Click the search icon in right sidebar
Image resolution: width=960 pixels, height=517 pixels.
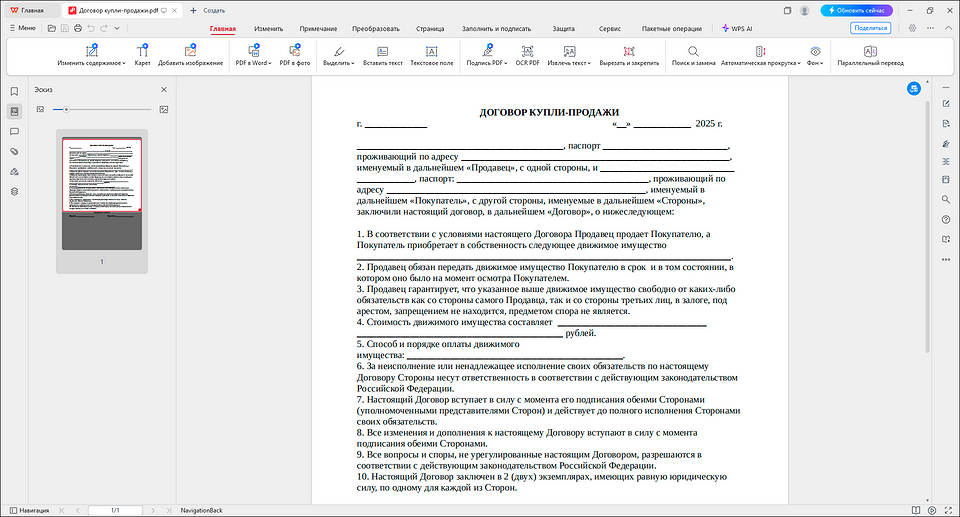pyautogui.click(x=946, y=199)
